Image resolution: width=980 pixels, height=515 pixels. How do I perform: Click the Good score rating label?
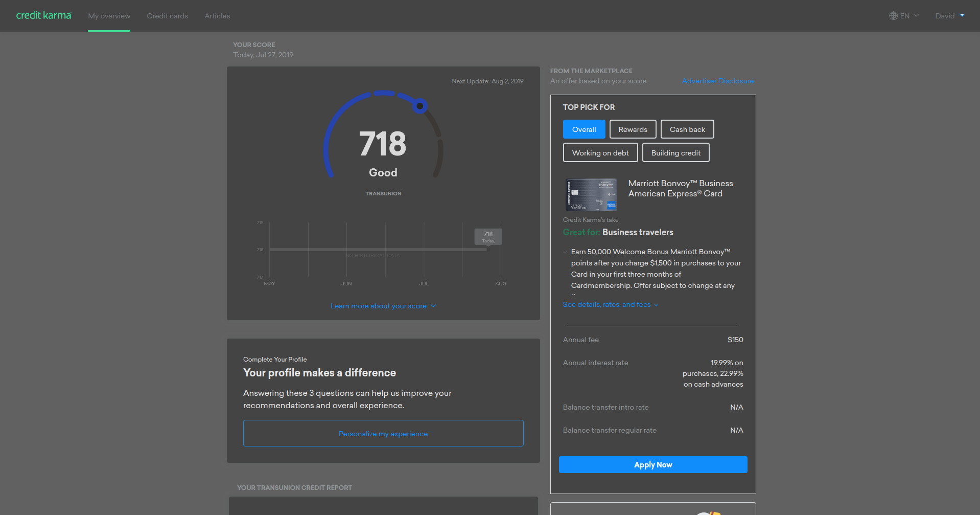383,173
